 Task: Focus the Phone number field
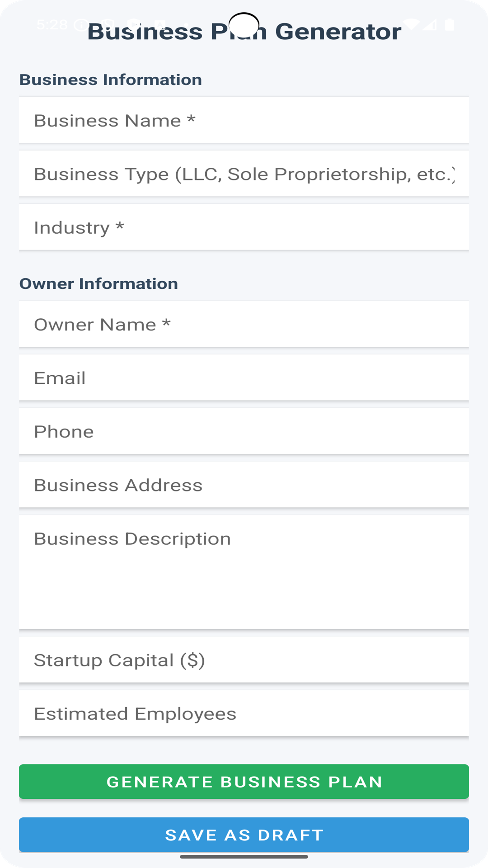244,431
